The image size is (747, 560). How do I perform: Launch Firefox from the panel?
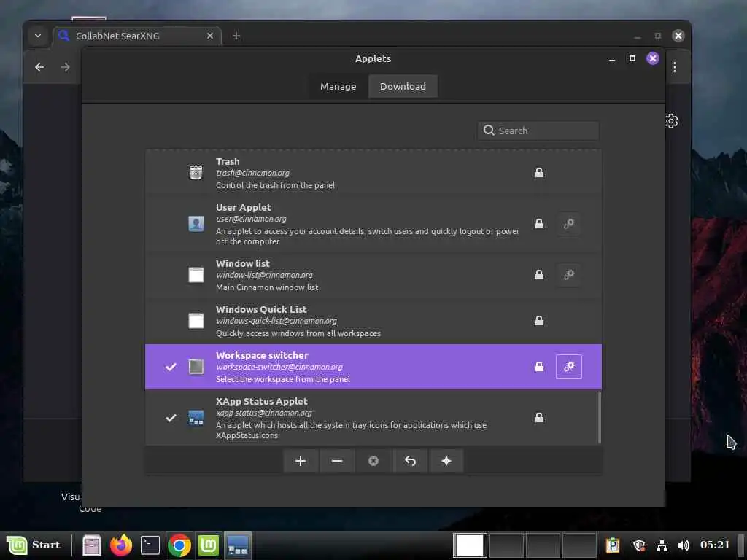click(x=121, y=545)
